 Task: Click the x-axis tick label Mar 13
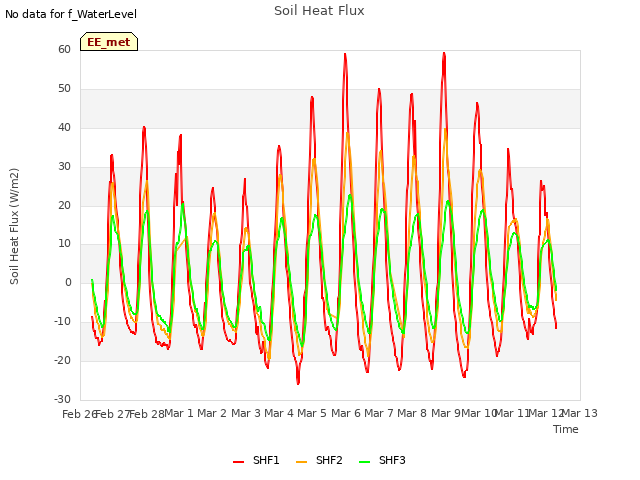(x=580, y=413)
